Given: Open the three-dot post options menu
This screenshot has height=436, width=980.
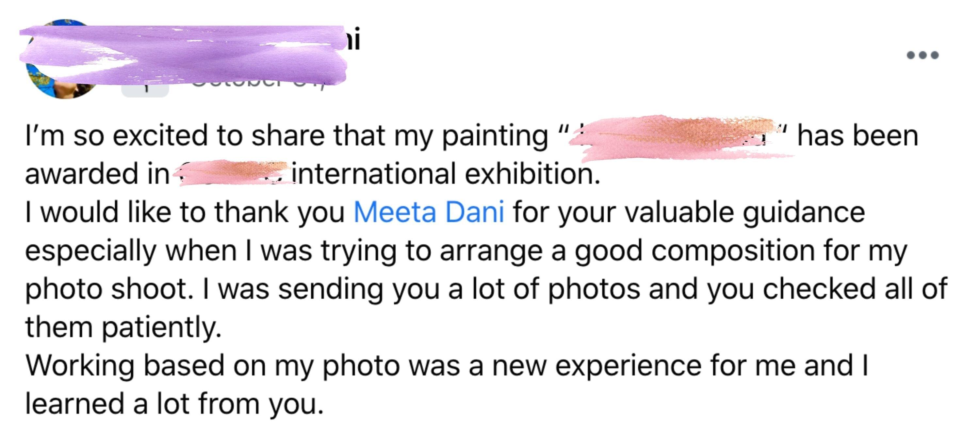Looking at the screenshot, I should pyautogui.click(x=923, y=56).
